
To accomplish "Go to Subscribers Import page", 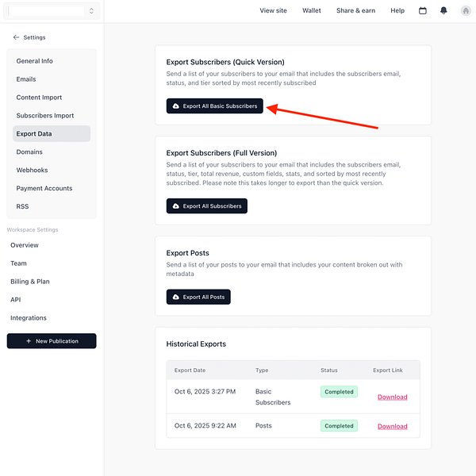I will [45, 116].
